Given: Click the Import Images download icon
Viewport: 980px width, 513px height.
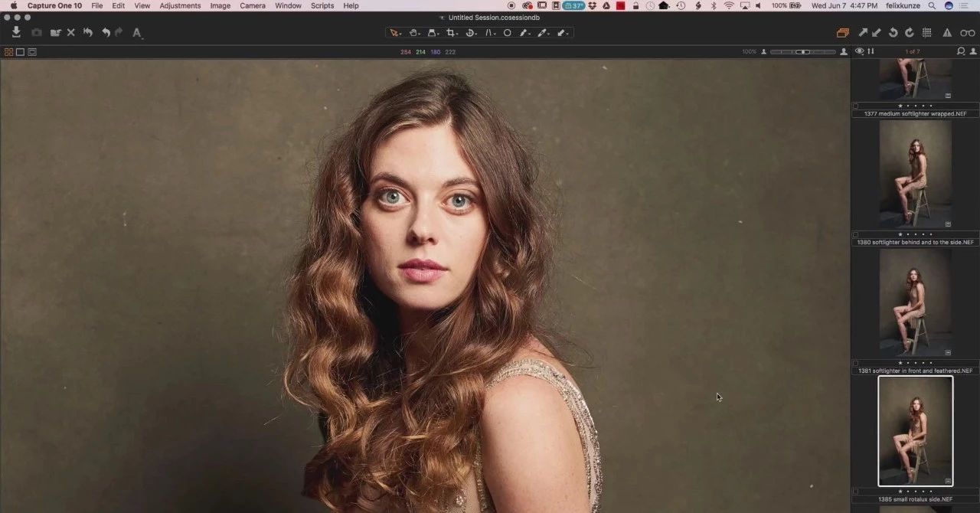Looking at the screenshot, I should pyautogui.click(x=16, y=32).
